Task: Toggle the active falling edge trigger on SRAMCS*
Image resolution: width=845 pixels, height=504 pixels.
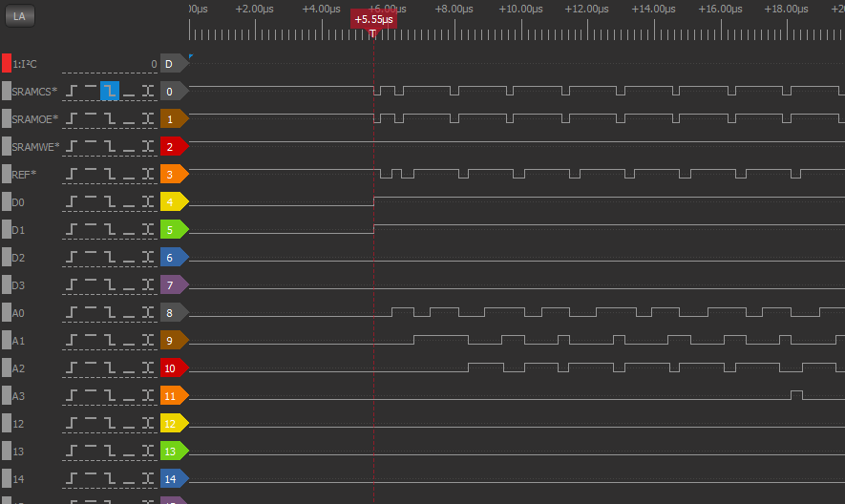Action: point(110,91)
